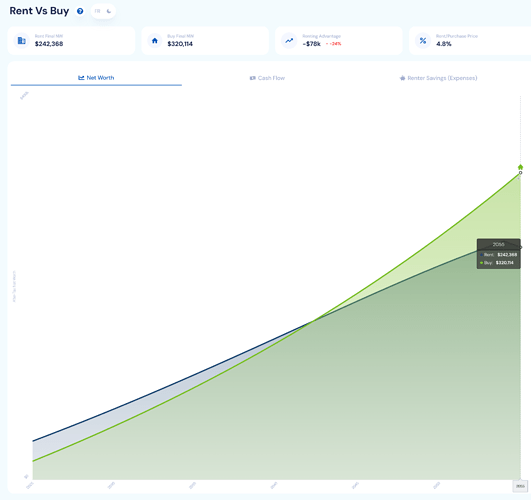Click the 4.8% Rent/Purchase Price card

(470, 41)
